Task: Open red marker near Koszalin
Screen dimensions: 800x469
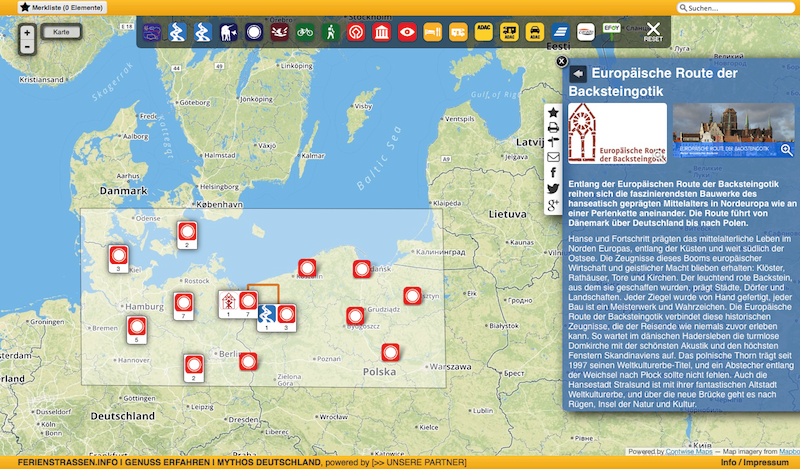Action: 307,268
